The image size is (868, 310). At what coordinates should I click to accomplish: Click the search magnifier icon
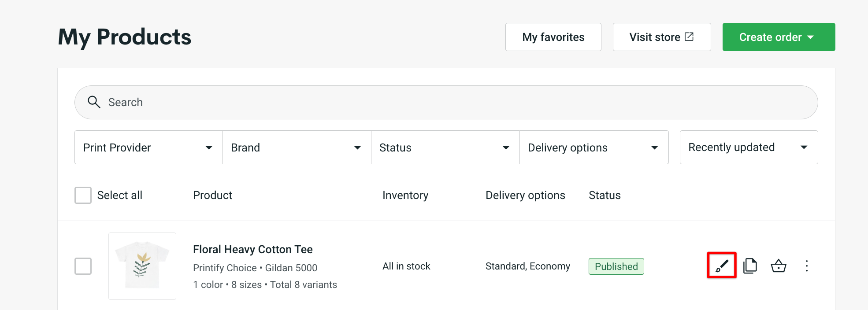(94, 102)
